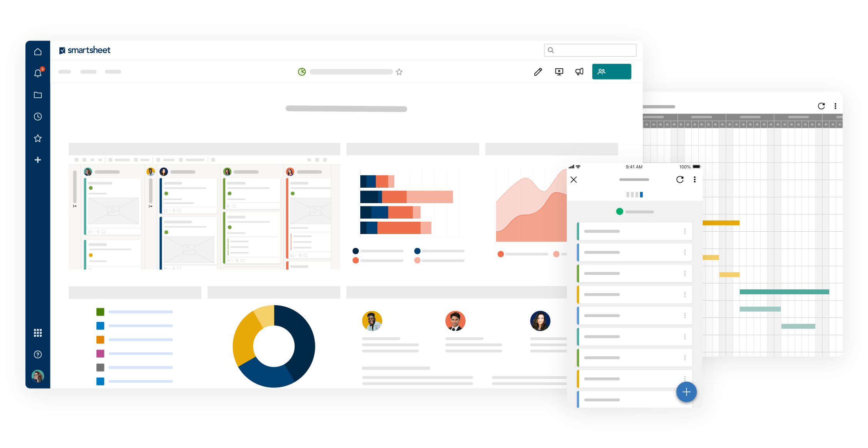Click the Create new item icon

click(39, 160)
